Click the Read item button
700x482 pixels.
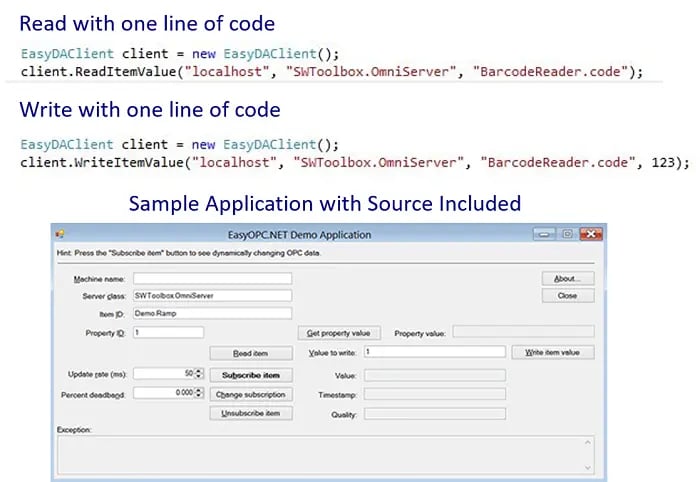pyautogui.click(x=250, y=353)
